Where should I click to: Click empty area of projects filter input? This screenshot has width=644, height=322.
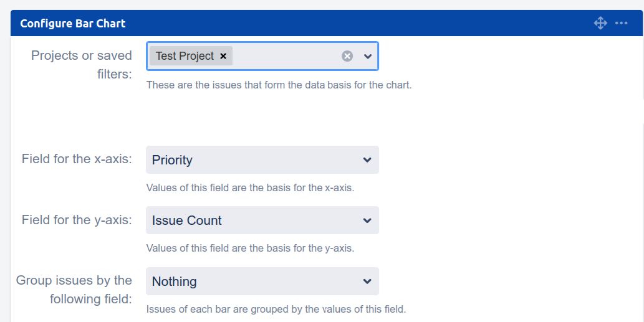287,56
